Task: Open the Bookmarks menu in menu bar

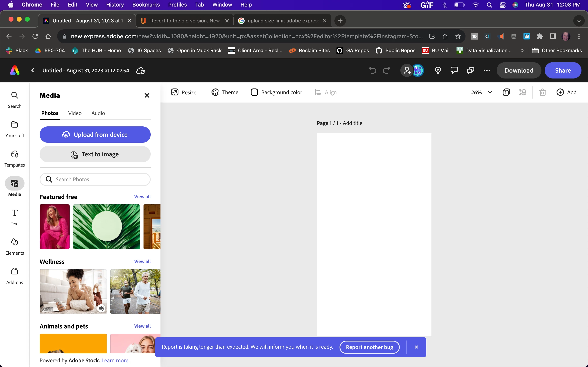Action: tap(146, 5)
